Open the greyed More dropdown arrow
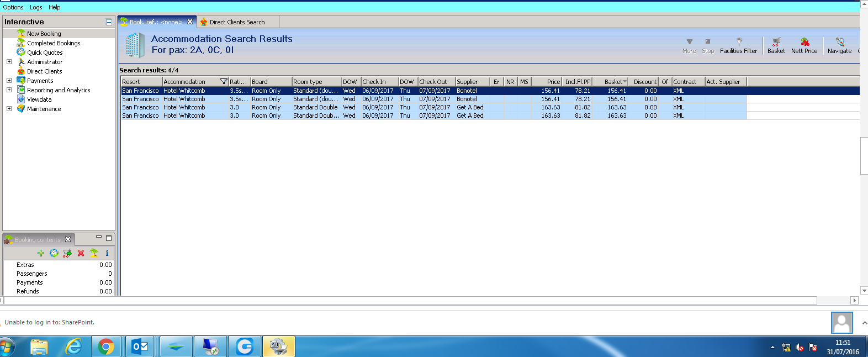 click(689, 46)
